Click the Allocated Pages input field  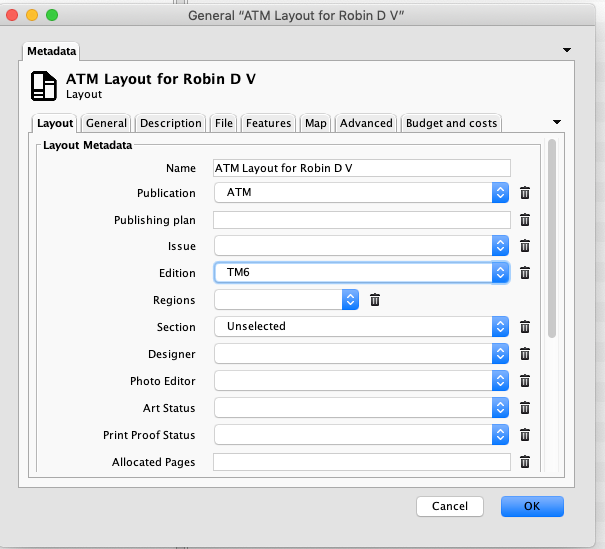coord(362,462)
